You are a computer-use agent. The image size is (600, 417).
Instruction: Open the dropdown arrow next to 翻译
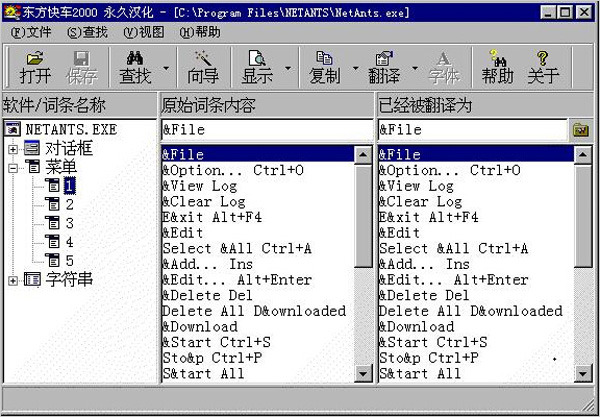414,68
